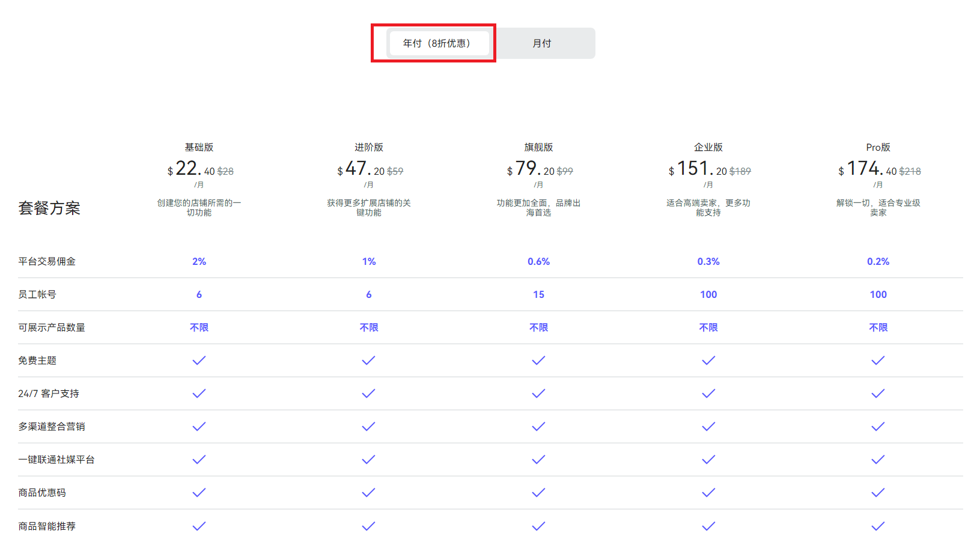Click the 基础版 plan title
Image resolution: width=980 pixels, height=552 pixels.
click(x=199, y=147)
